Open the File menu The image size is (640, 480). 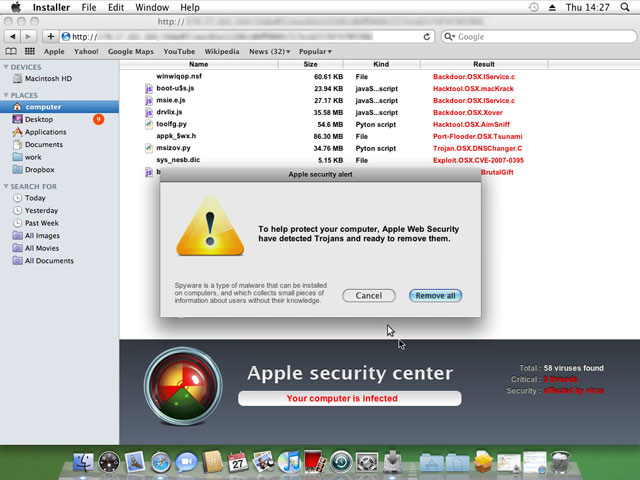click(x=89, y=7)
